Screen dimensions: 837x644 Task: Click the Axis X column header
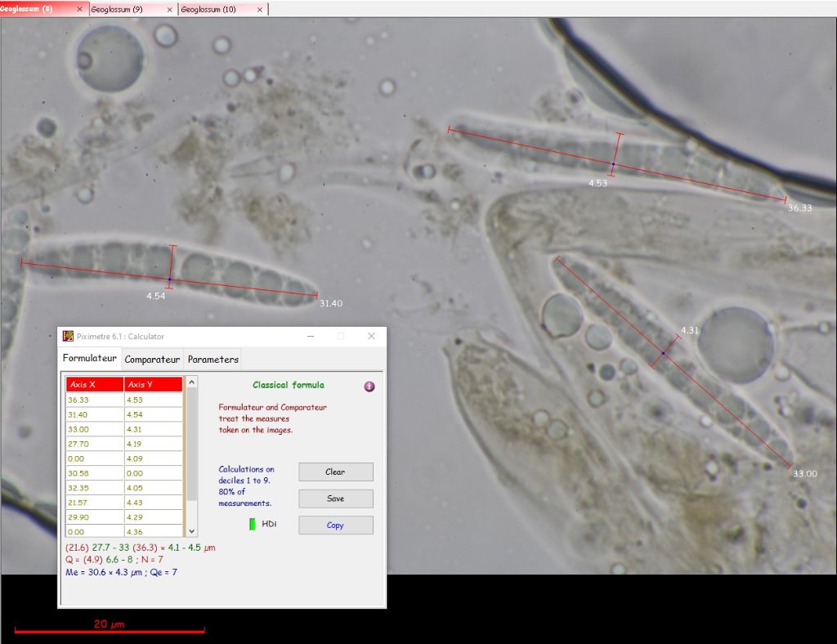point(94,384)
